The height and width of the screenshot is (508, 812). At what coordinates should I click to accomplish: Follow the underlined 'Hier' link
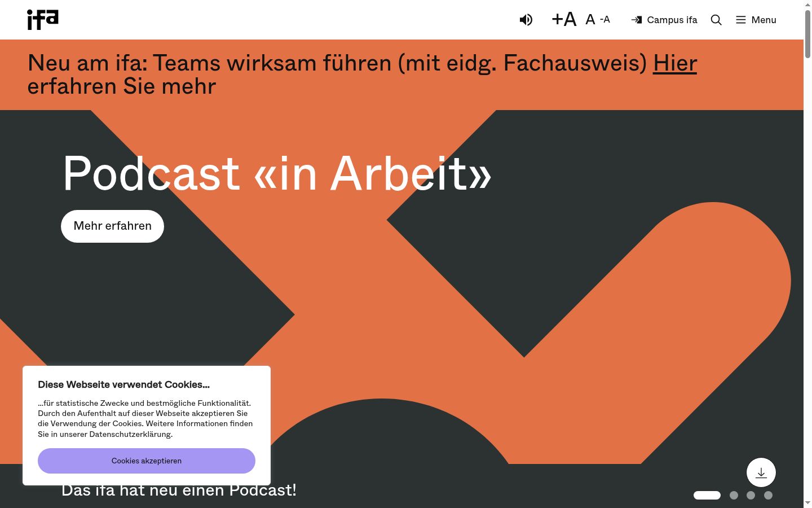click(x=675, y=63)
